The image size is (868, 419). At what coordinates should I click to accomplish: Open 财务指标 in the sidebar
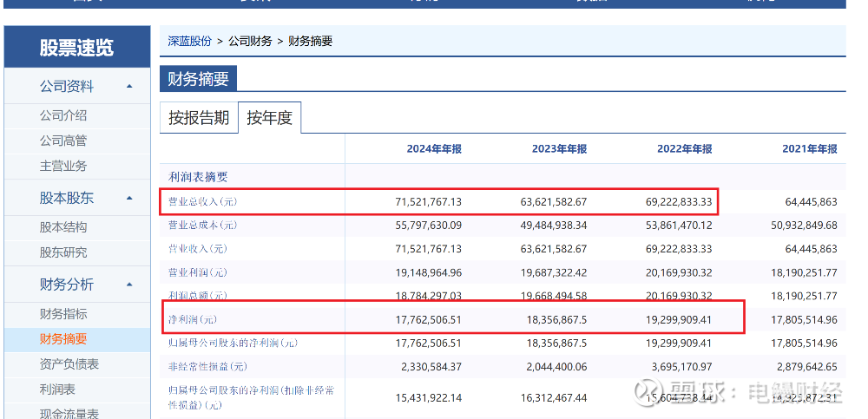(x=63, y=314)
